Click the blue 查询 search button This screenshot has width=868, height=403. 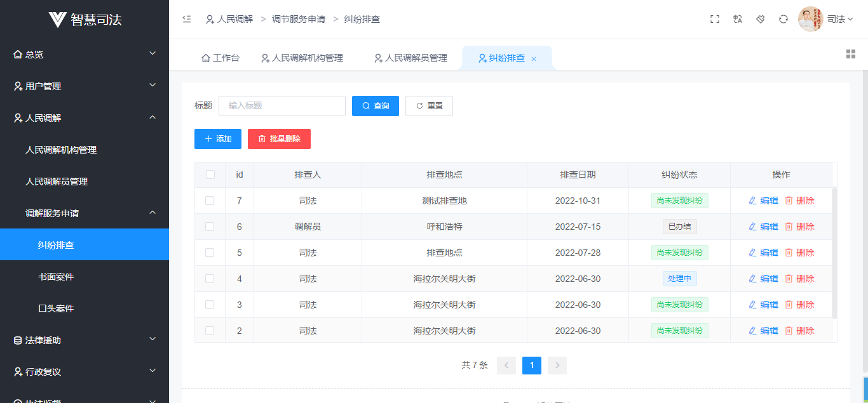coord(376,106)
